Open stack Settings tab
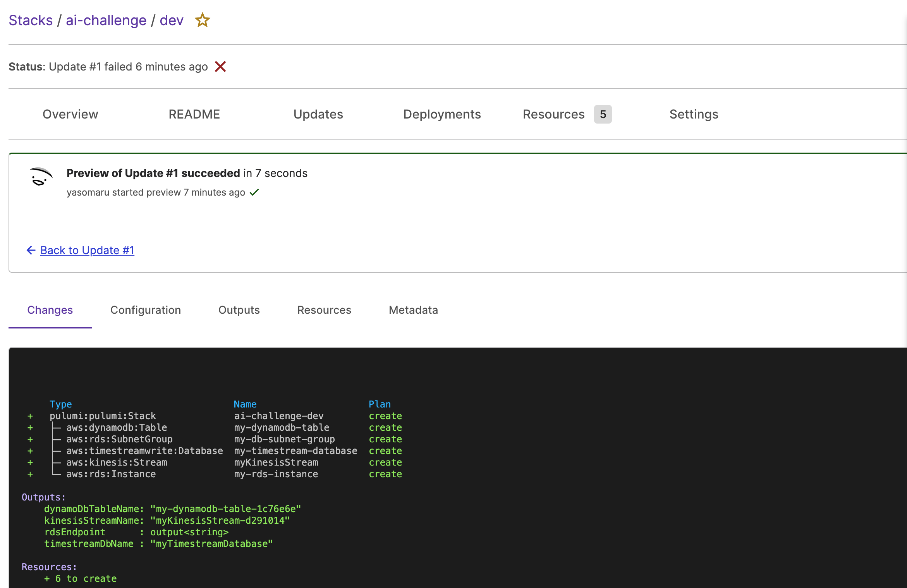The width and height of the screenshot is (907, 588). pyautogui.click(x=694, y=114)
